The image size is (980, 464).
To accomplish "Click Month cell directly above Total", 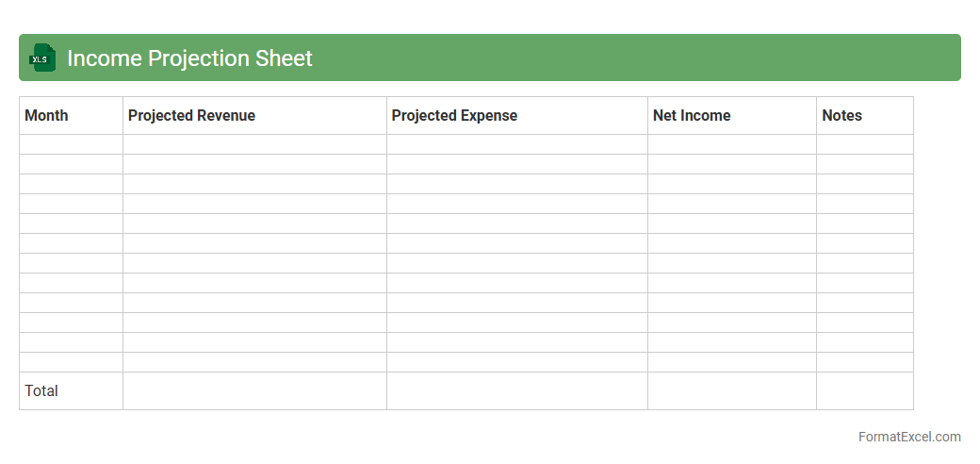I will coord(71,362).
